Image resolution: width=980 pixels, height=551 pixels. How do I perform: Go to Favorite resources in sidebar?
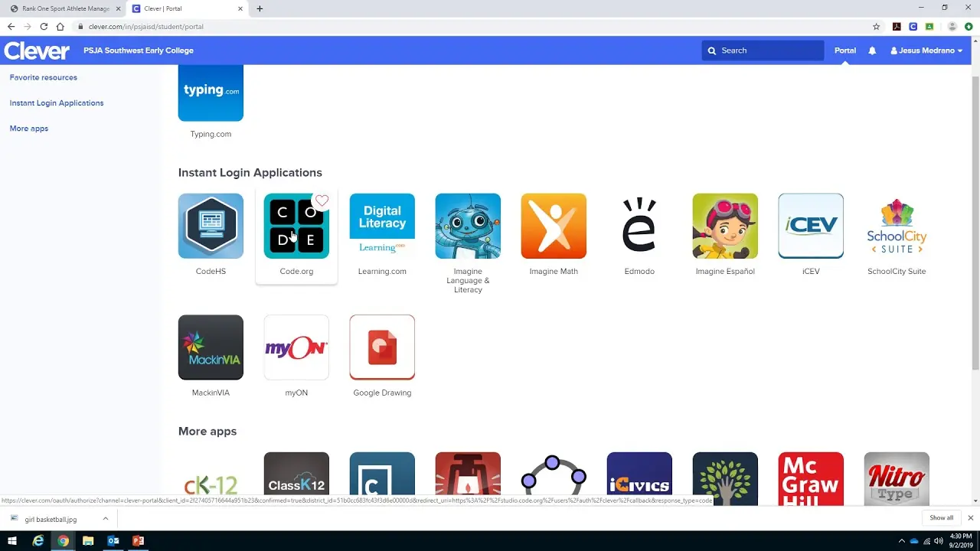pos(44,77)
